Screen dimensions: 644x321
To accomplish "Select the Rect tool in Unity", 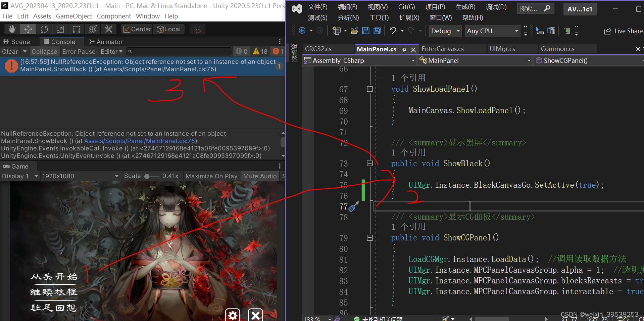I will 77,29.
